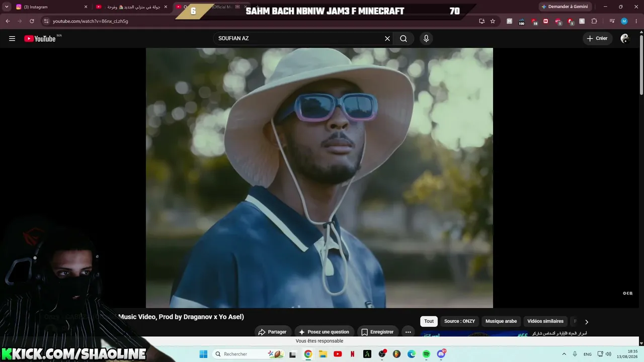Switch to the Arabic-titled YouTube tab
Image resolution: width=644 pixels, height=362 pixels.
tap(132, 7)
